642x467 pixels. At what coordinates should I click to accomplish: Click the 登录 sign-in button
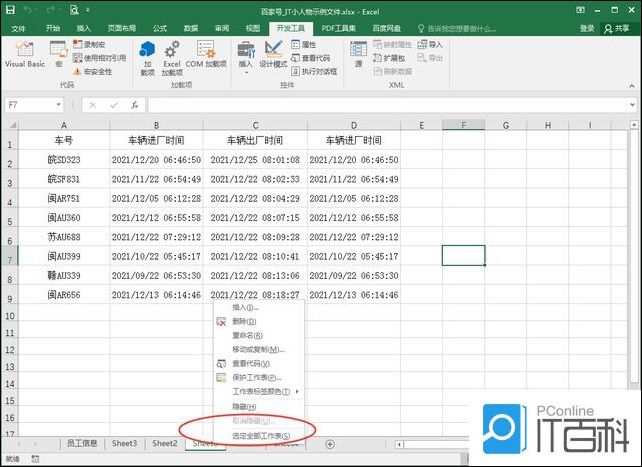586,28
